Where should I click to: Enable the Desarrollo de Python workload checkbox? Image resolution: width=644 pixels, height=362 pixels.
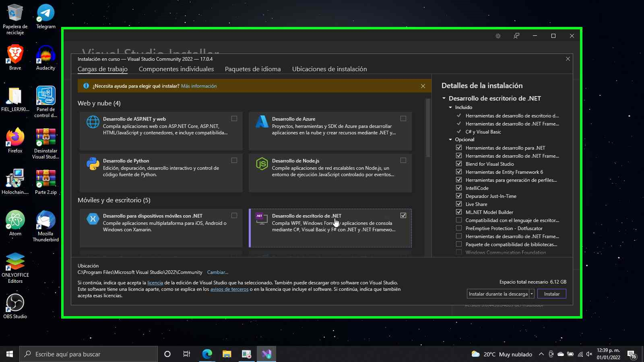(234, 160)
